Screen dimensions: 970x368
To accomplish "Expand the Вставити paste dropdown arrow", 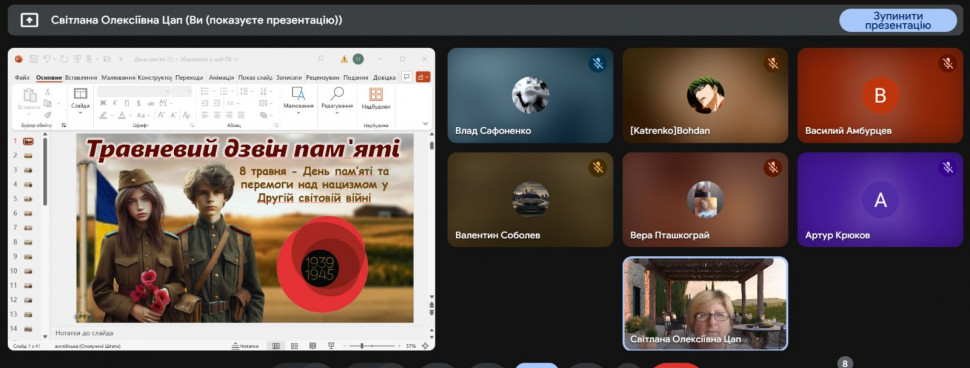I will [x=28, y=114].
